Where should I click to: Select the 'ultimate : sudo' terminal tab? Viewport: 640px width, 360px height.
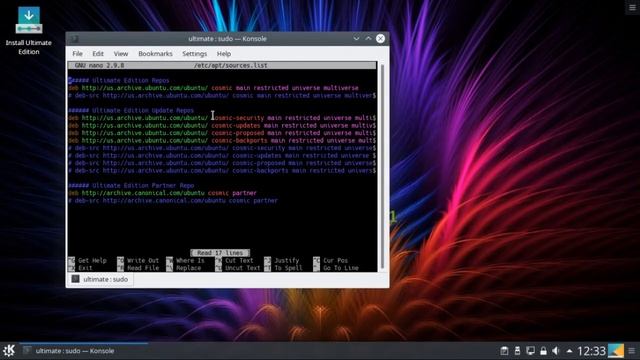(x=100, y=279)
